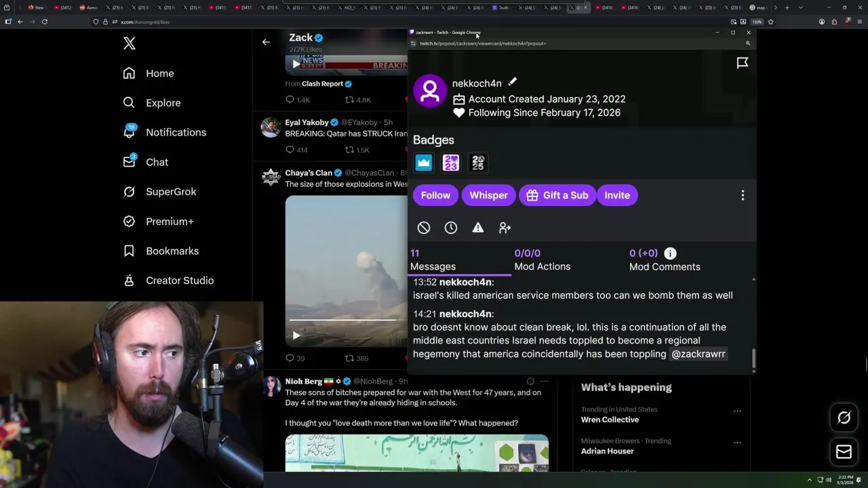The width and height of the screenshot is (868, 488).
Task: Open Explore in X sidebar
Action: [x=163, y=103]
